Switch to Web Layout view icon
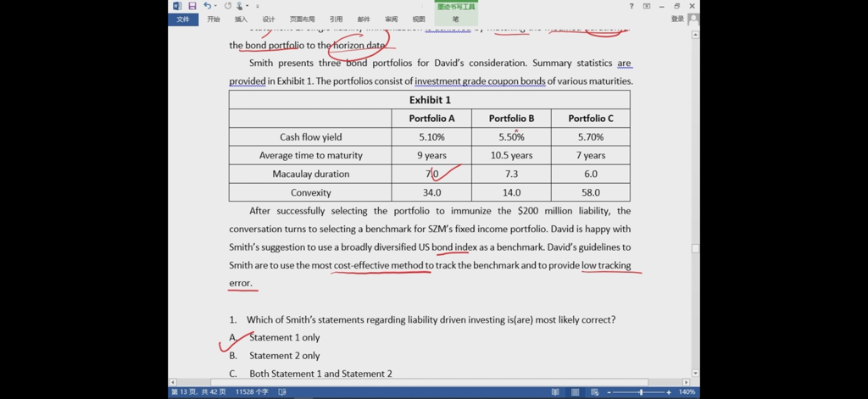Viewport: 868px width, 399px height. [x=595, y=392]
